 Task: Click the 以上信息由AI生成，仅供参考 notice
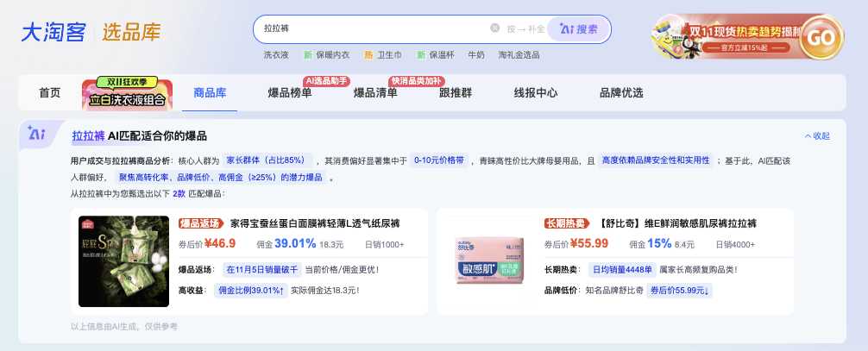(x=124, y=327)
